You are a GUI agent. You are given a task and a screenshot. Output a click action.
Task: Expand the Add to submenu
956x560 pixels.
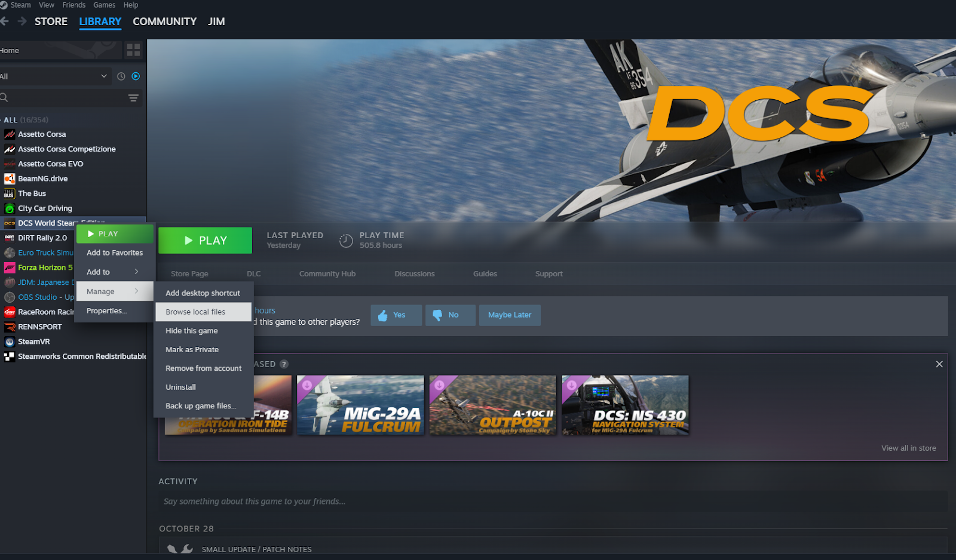(x=115, y=272)
